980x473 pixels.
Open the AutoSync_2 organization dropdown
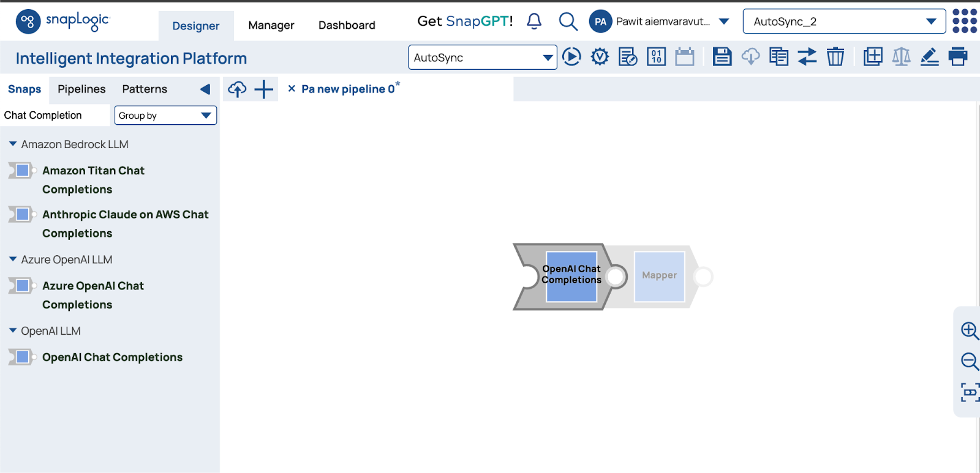pyautogui.click(x=844, y=21)
